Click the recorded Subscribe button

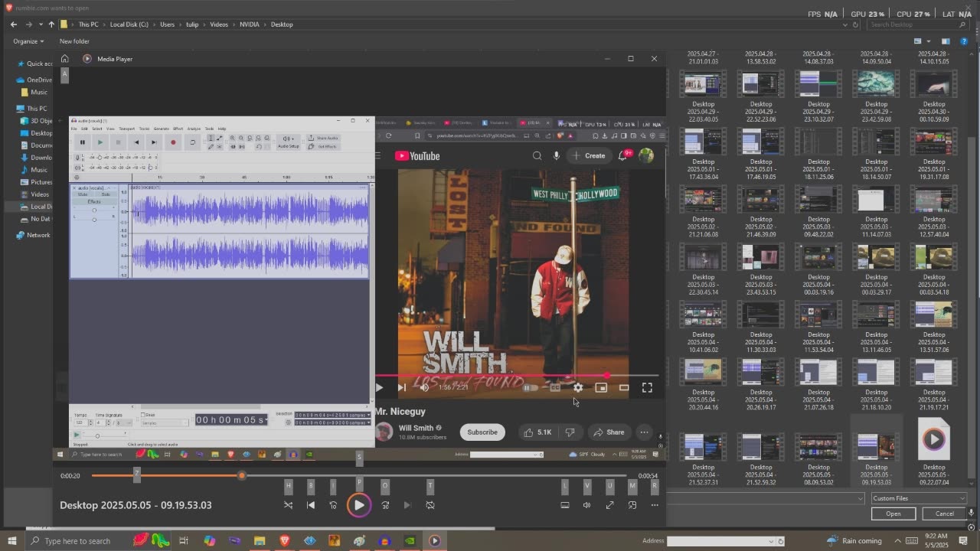pos(482,432)
